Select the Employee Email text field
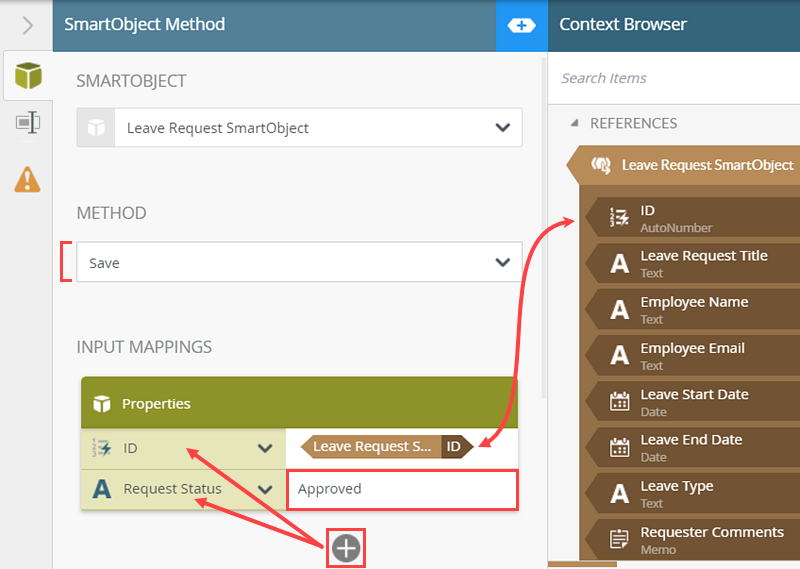This screenshot has height=569, width=800. (693, 356)
